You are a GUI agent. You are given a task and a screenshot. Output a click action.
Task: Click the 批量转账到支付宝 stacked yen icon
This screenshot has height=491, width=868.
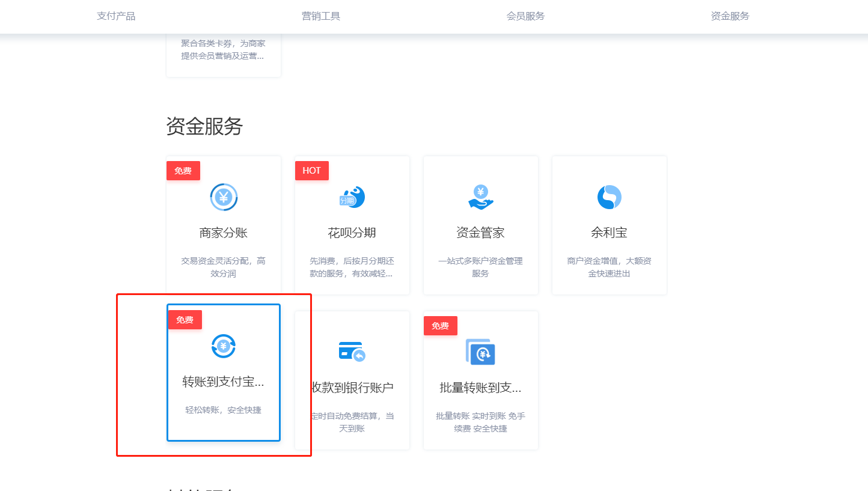pyautogui.click(x=481, y=352)
